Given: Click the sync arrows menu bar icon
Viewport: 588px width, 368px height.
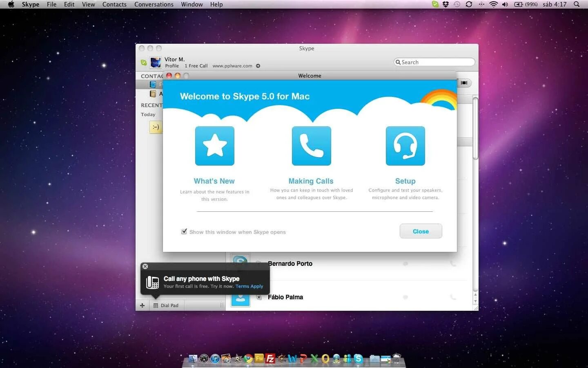Looking at the screenshot, I should [x=469, y=4].
